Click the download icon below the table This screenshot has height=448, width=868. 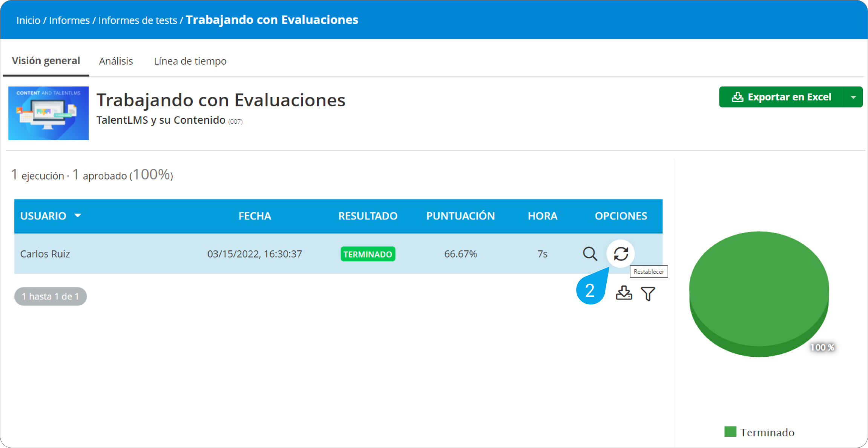pos(624,293)
